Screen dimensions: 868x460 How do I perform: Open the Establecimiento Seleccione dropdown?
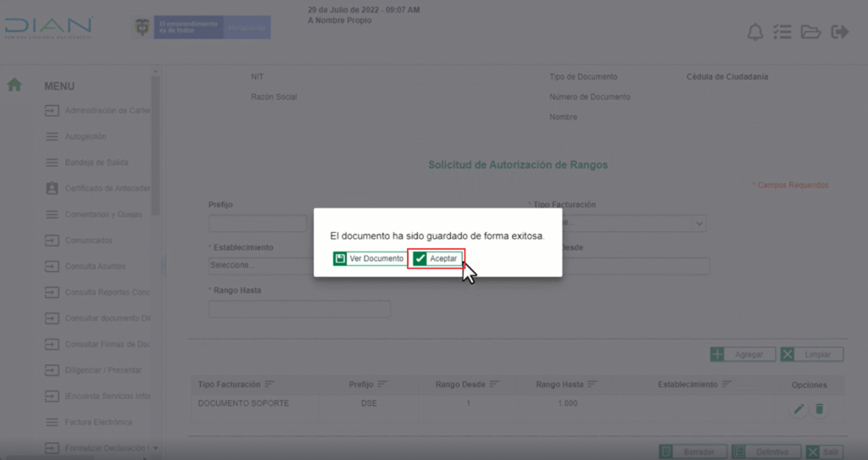point(261,266)
